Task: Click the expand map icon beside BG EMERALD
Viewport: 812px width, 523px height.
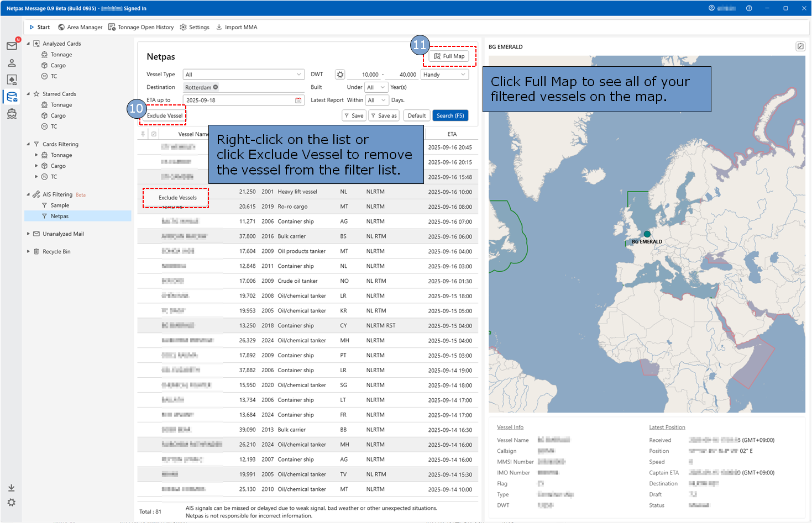Action: coord(800,46)
